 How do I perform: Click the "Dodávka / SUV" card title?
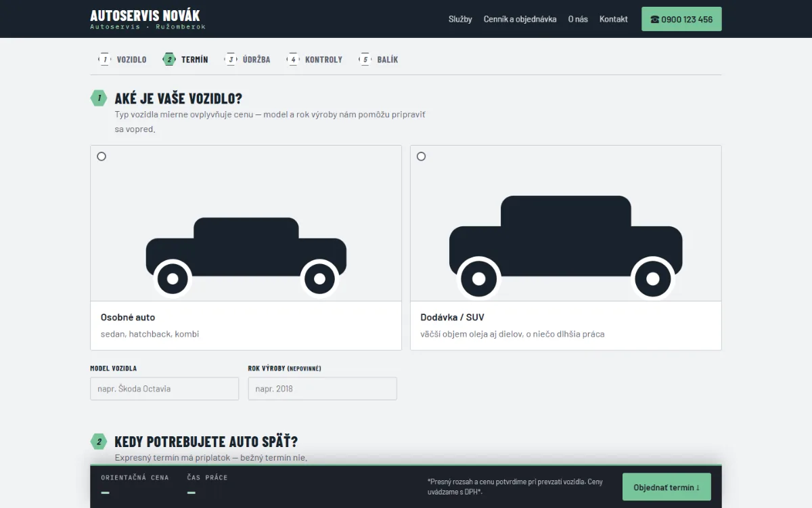(452, 317)
